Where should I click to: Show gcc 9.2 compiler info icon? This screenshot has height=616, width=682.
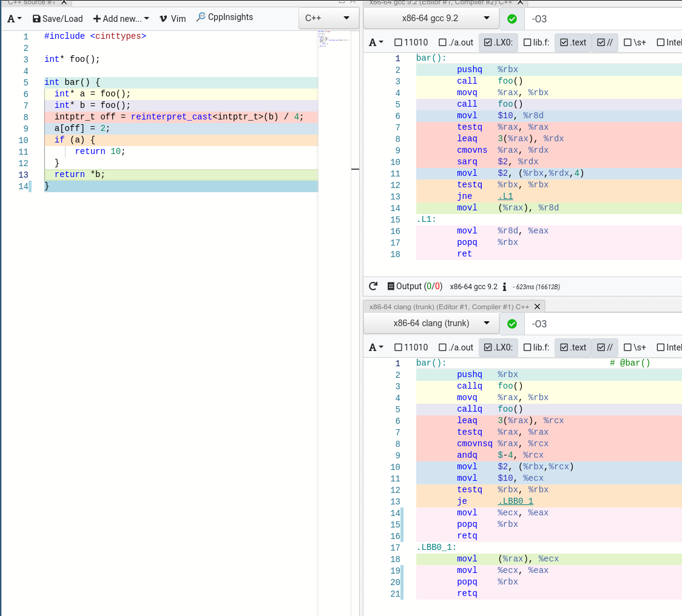click(504, 286)
